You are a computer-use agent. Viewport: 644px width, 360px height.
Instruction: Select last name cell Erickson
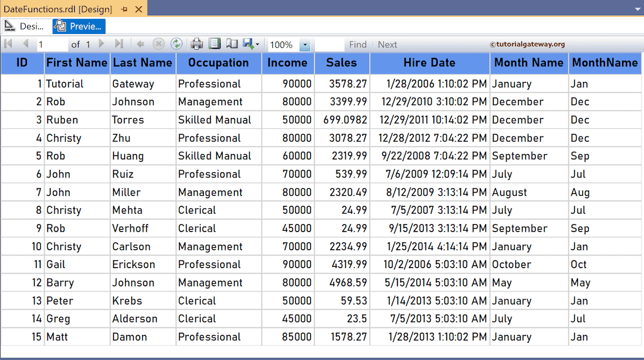pos(143,265)
